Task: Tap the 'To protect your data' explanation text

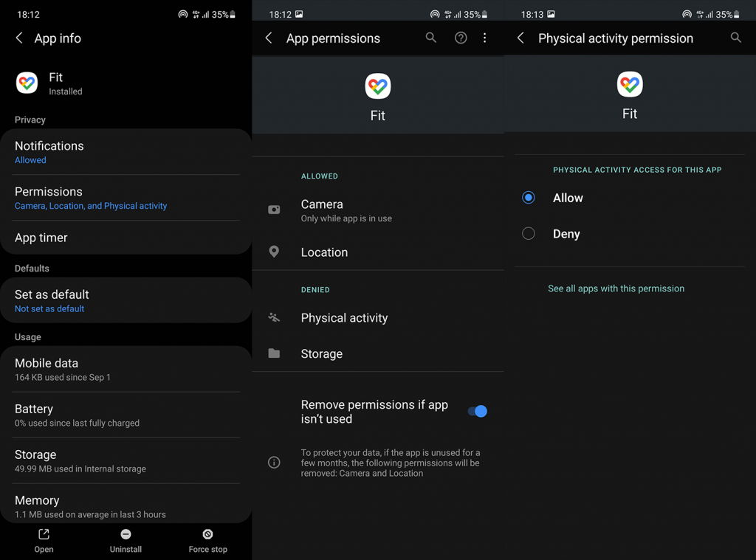Action: [x=391, y=463]
